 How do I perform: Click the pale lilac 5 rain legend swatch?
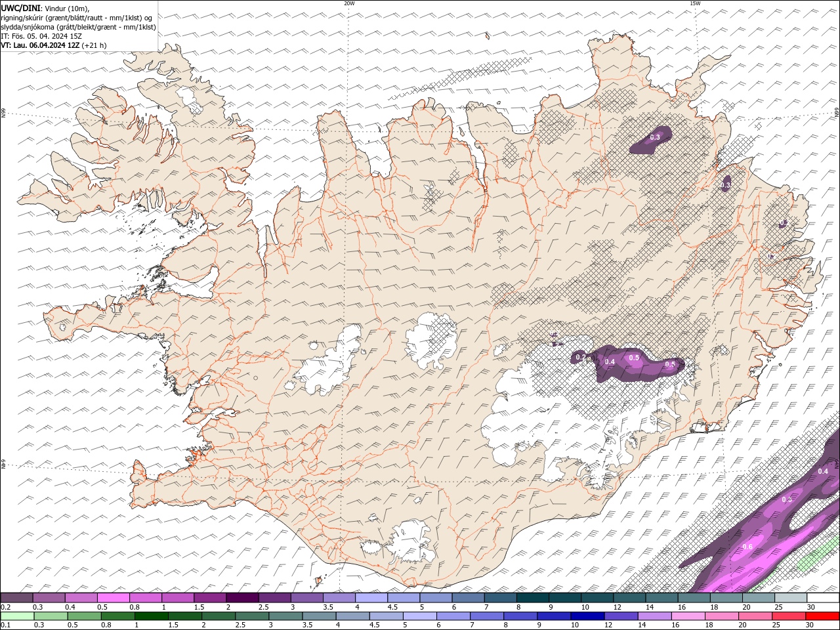pos(420,616)
